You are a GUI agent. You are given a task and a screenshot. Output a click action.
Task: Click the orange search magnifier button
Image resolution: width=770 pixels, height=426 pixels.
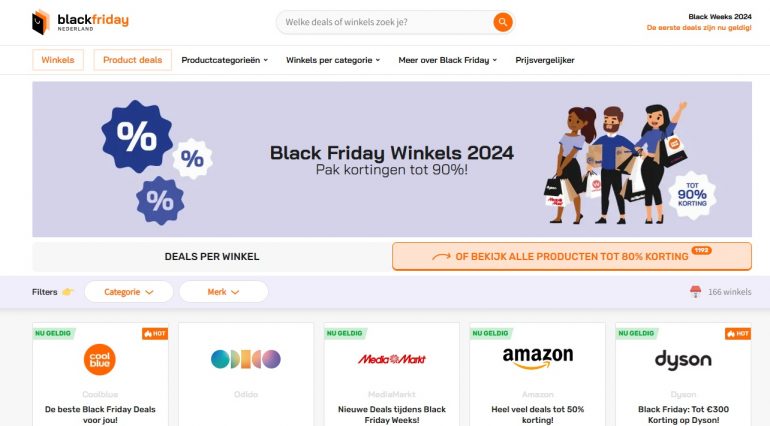(502, 22)
